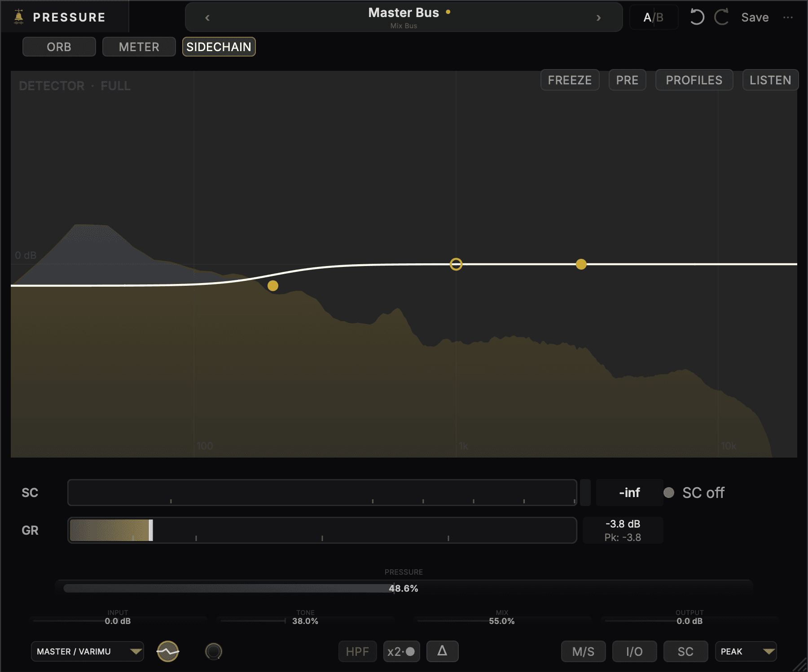Click the delta triangle button
Screen dimensions: 808x672
[442, 651]
